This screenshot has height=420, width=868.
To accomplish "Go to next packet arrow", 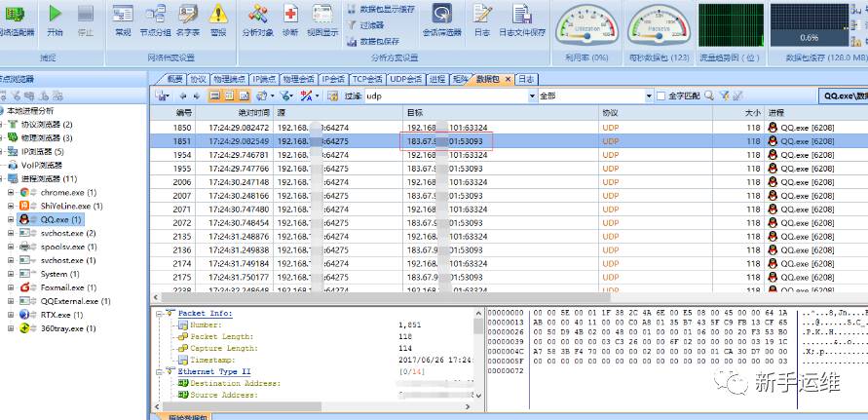I will click(x=196, y=96).
